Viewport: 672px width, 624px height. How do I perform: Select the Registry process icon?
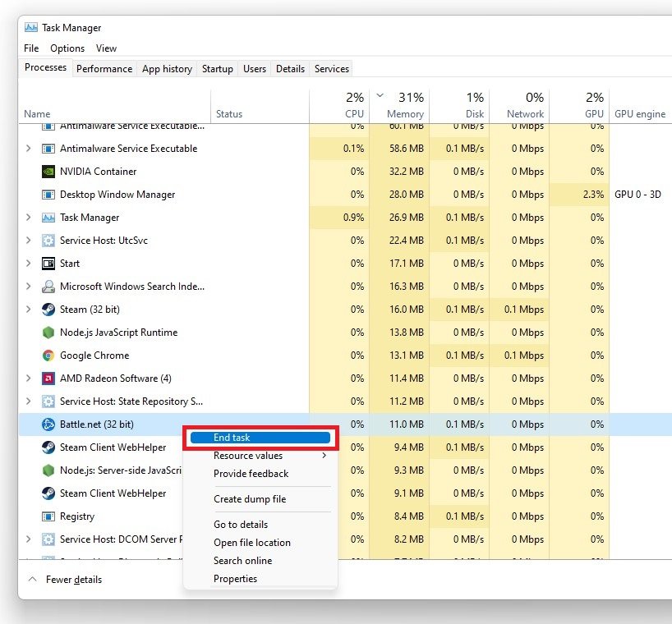click(x=48, y=516)
